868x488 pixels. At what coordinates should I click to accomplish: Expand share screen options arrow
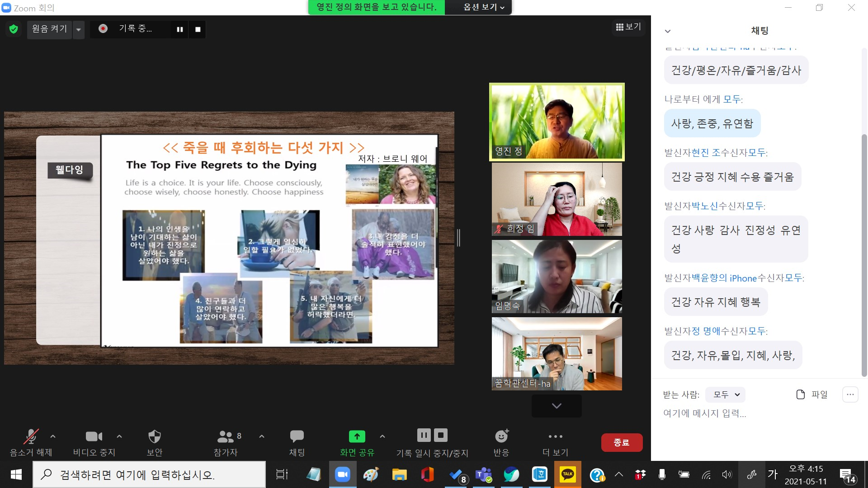[382, 436]
